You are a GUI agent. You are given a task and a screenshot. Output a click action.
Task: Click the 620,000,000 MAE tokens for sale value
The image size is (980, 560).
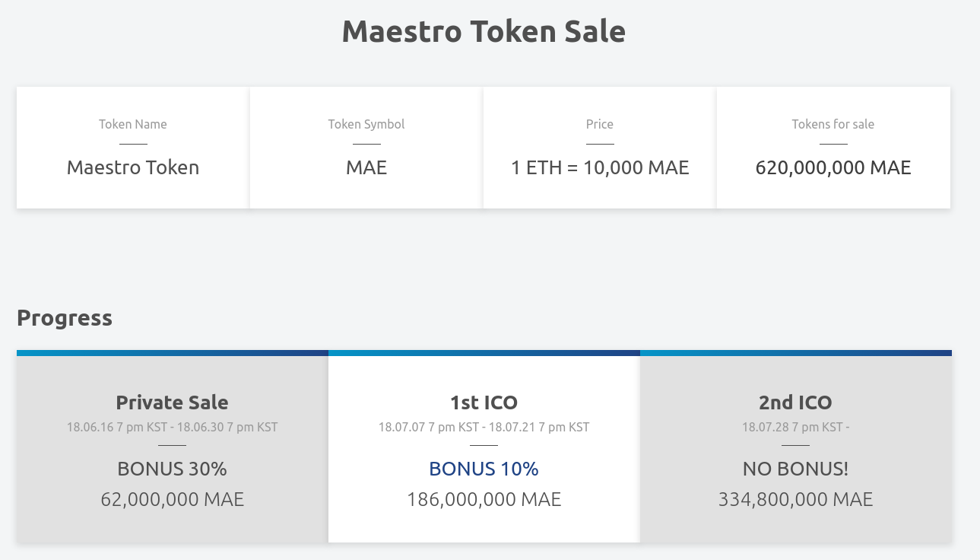pos(833,167)
